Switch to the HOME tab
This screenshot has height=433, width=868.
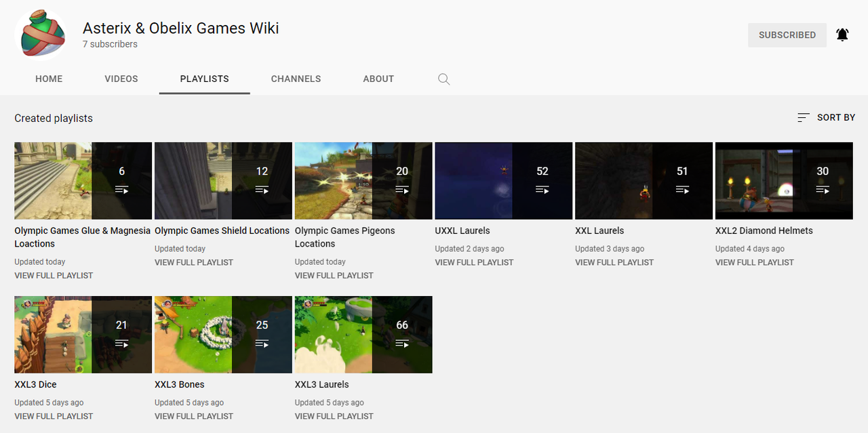[49, 79]
